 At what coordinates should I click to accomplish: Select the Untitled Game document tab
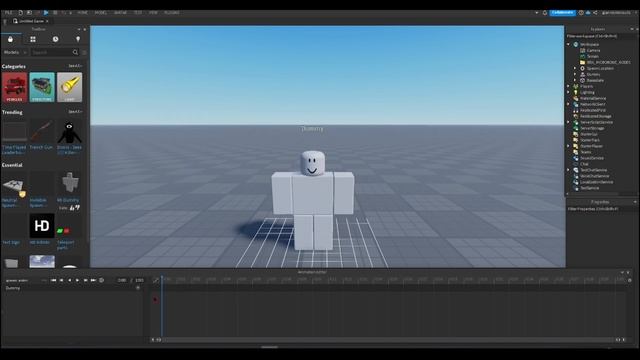coord(31,21)
